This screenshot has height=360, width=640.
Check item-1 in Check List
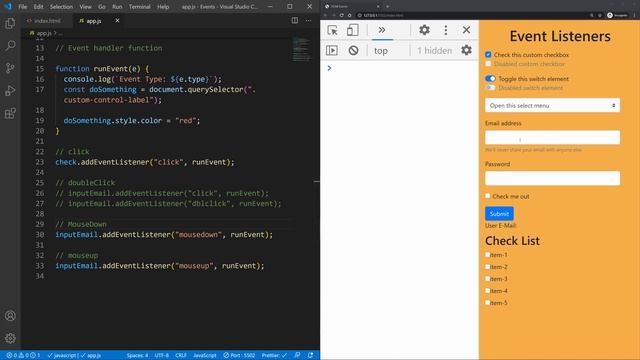[x=487, y=254]
